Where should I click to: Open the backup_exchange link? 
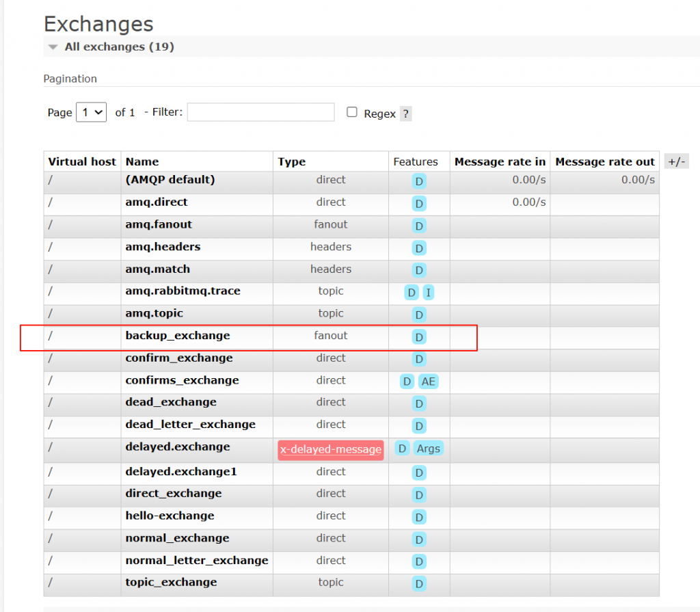point(178,336)
